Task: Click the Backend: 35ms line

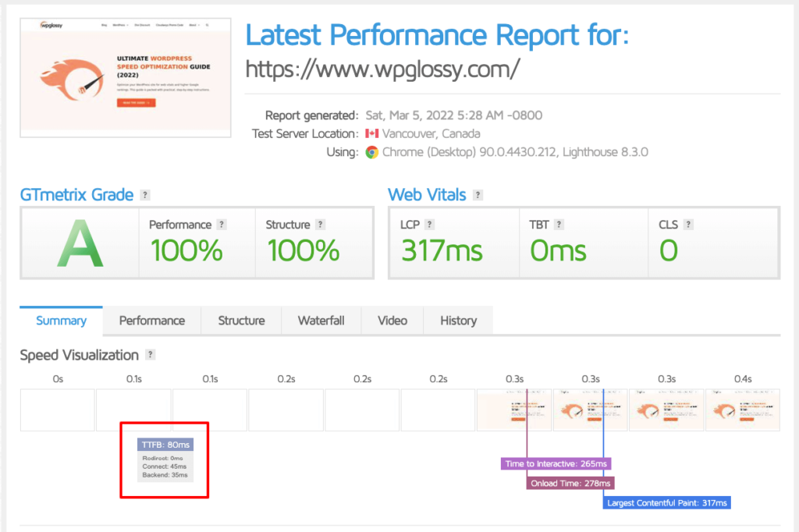Action: click(165, 475)
